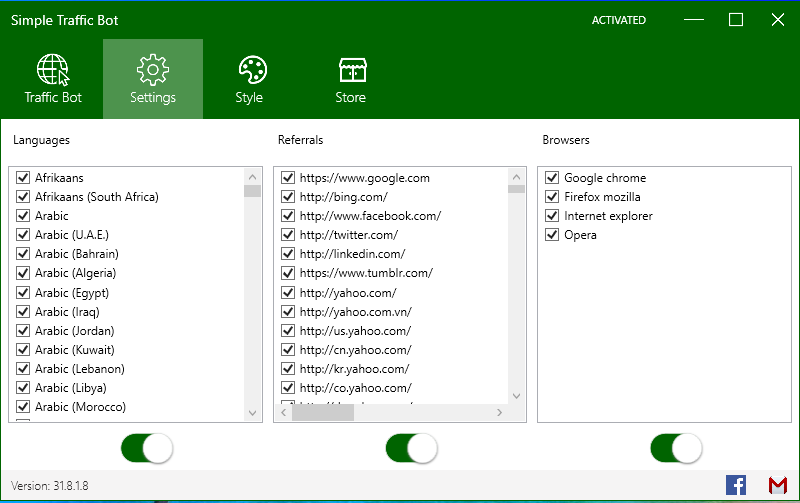Minimize the Simple Traffic Bot window
The height and width of the screenshot is (503, 800).
[x=693, y=20]
